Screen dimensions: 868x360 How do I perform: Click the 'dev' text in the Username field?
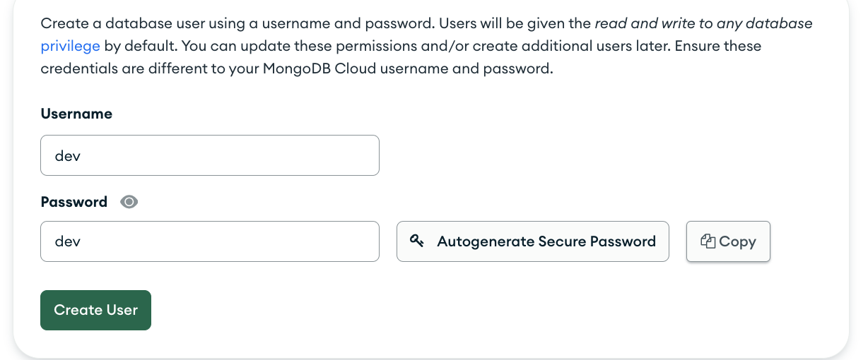(x=68, y=155)
